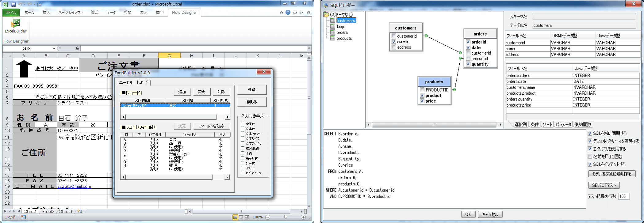This screenshot has height=223, width=644.
Task: Click the zoom out minus button
Action: [x=268, y=217]
